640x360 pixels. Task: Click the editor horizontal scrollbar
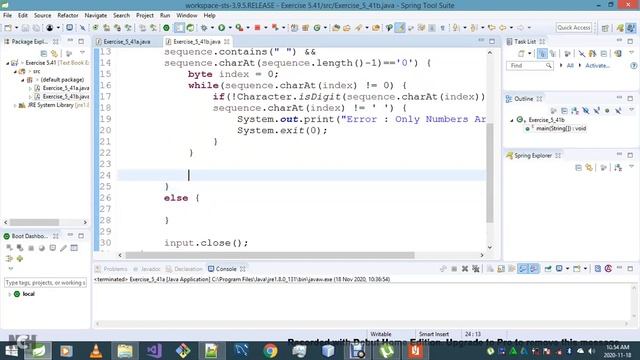270,255
